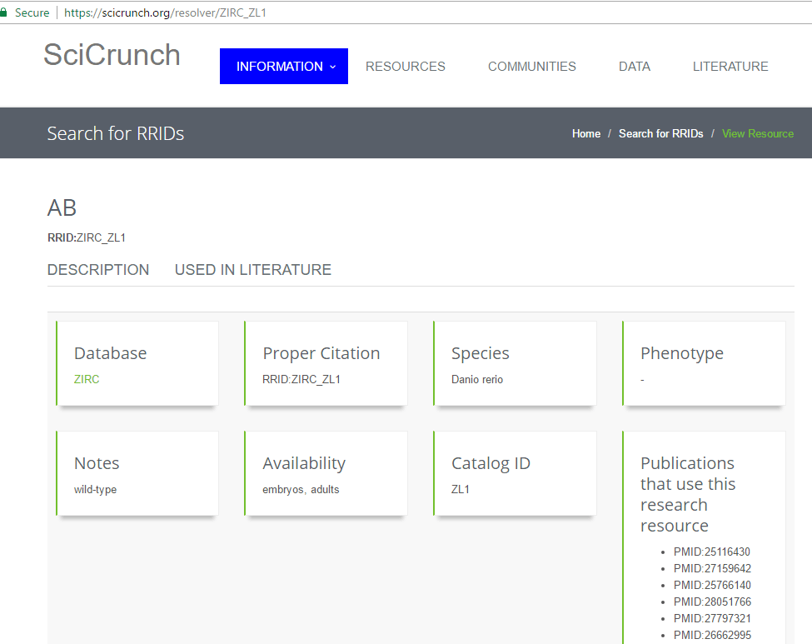Click the address bar URL
812x644 pixels.
165,12
